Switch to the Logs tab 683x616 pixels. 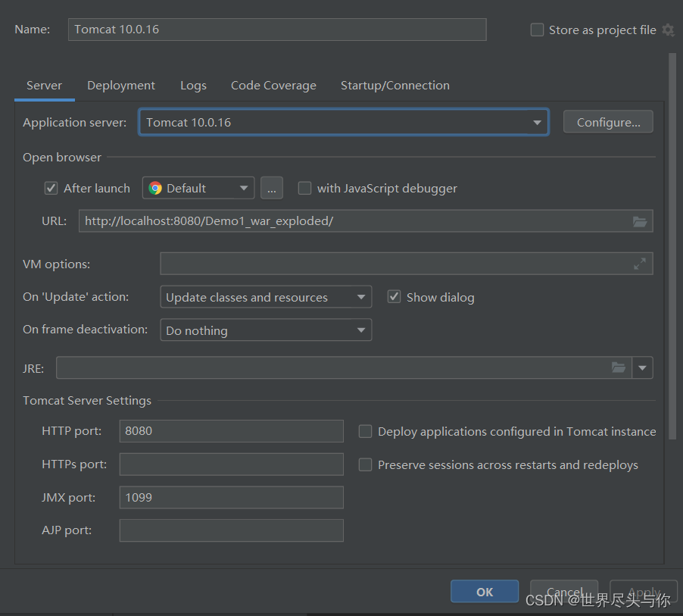193,86
